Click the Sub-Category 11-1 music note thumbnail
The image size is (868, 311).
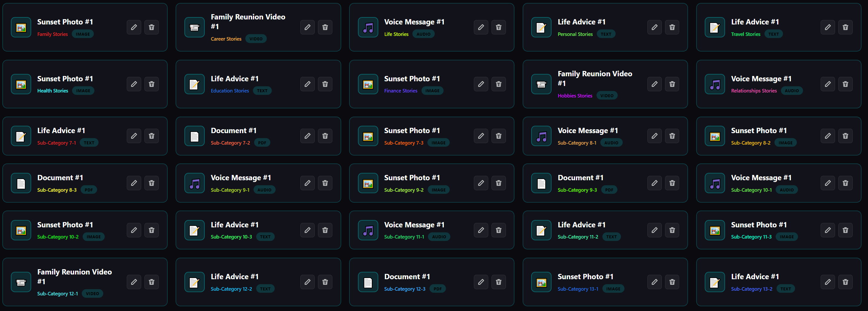368,230
